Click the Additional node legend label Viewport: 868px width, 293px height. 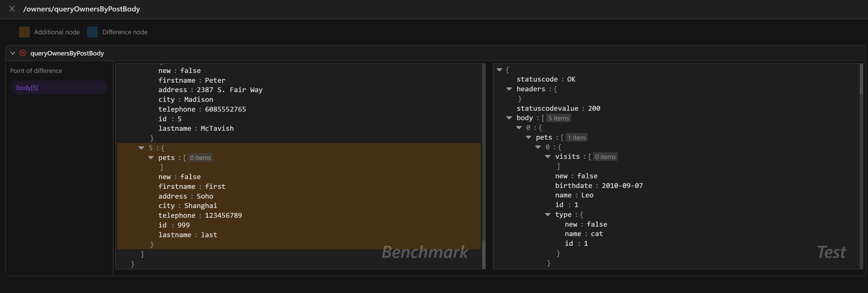57,32
